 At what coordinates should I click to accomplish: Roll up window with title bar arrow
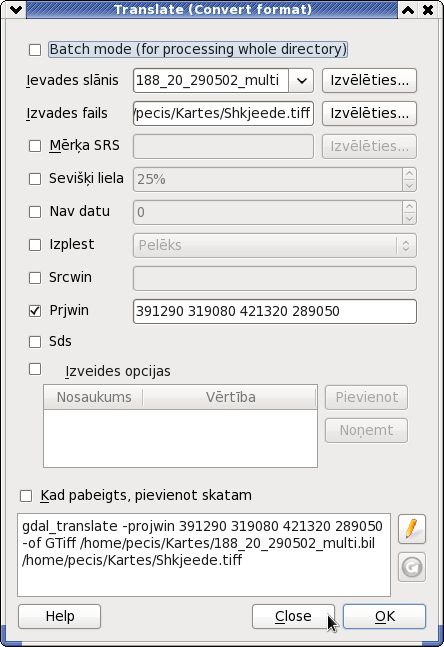[408, 9]
